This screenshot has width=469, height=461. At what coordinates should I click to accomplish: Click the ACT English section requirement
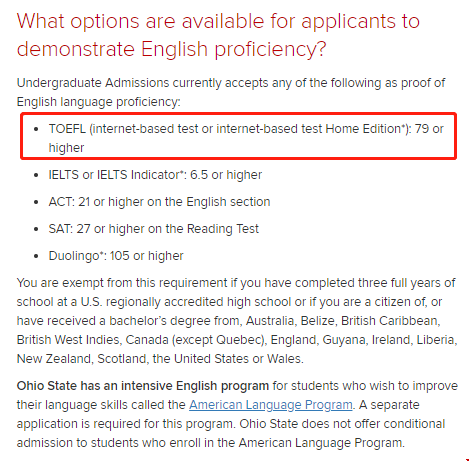[159, 202]
